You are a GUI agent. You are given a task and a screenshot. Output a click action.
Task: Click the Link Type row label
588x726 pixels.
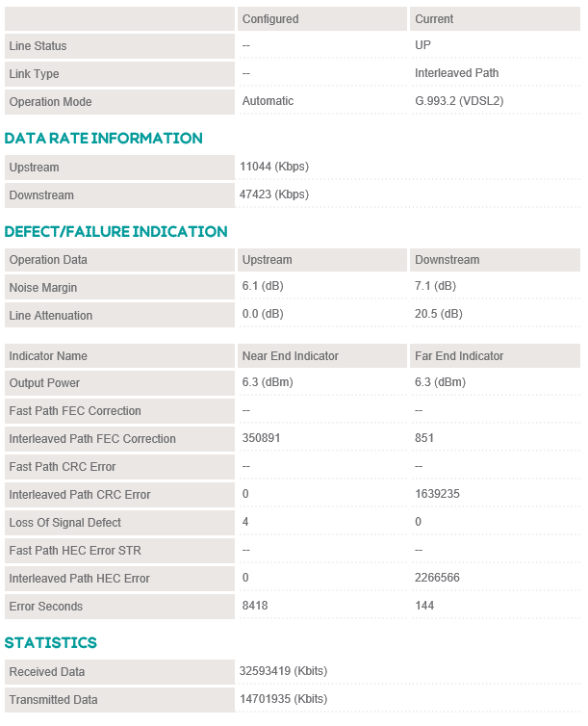(35, 74)
